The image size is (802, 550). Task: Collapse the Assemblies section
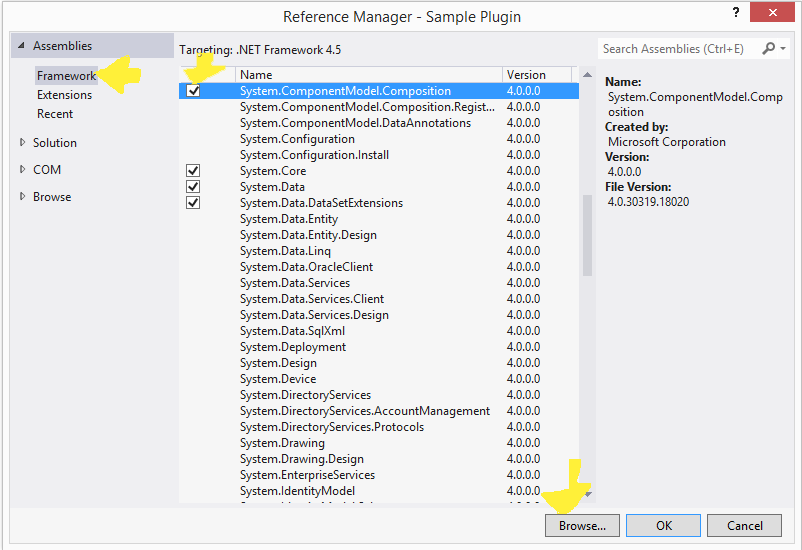21,46
